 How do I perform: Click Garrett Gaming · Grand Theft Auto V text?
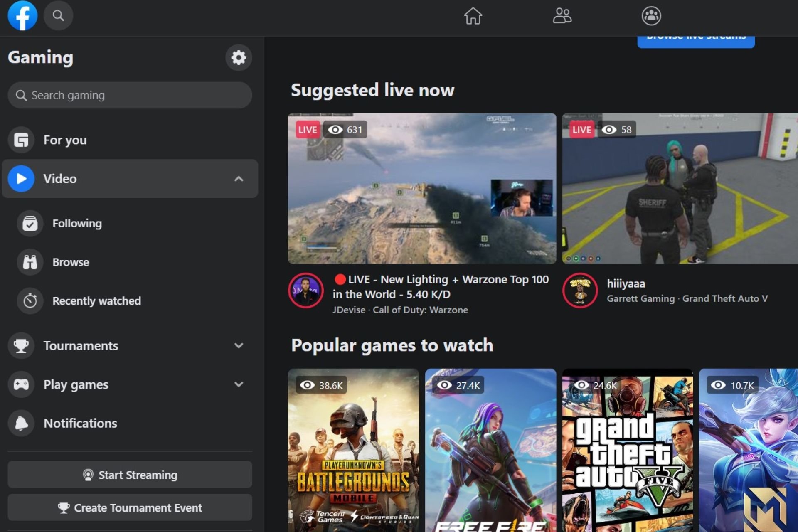click(x=687, y=298)
